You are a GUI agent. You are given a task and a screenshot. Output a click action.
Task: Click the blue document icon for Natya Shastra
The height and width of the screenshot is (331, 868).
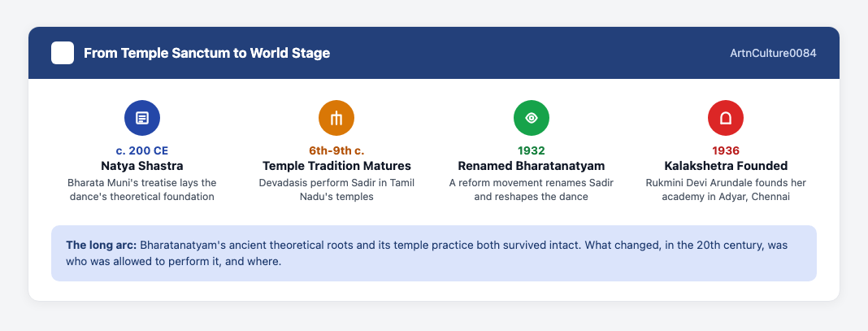142,118
